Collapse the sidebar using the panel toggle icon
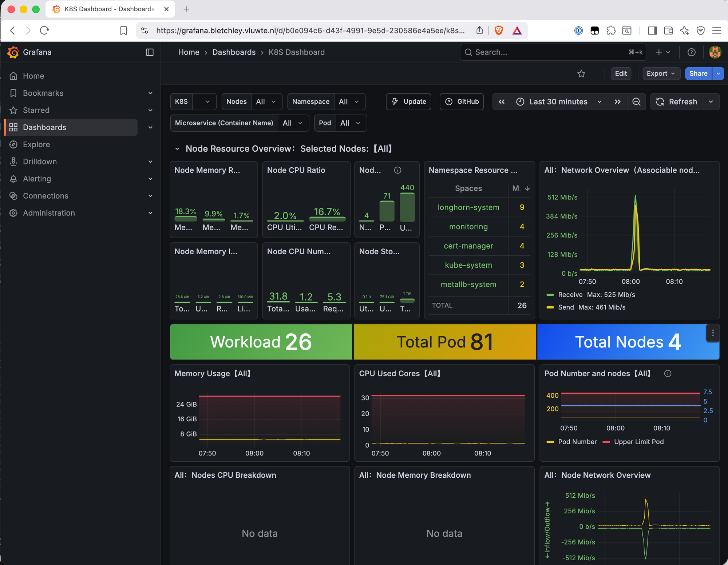Viewport: 728px width, 565px height. pyautogui.click(x=150, y=52)
